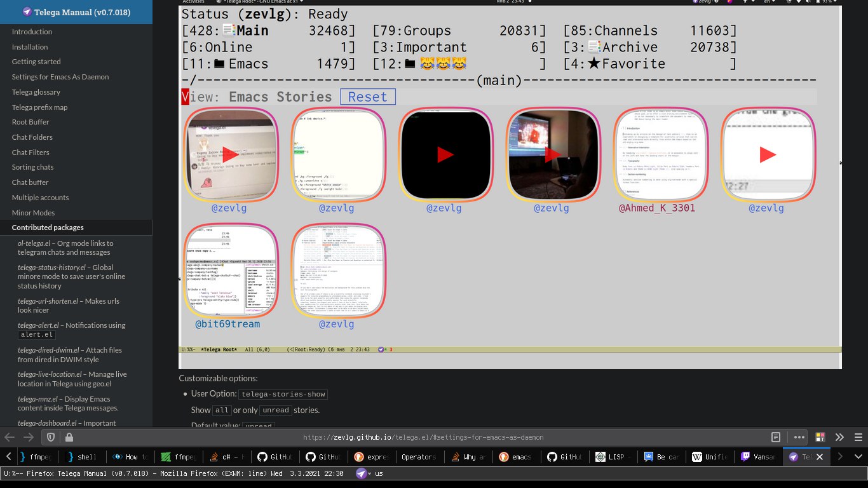Switch to the c# Stack Overflow tab
Viewport: 868px width, 488px height.
pos(227,457)
